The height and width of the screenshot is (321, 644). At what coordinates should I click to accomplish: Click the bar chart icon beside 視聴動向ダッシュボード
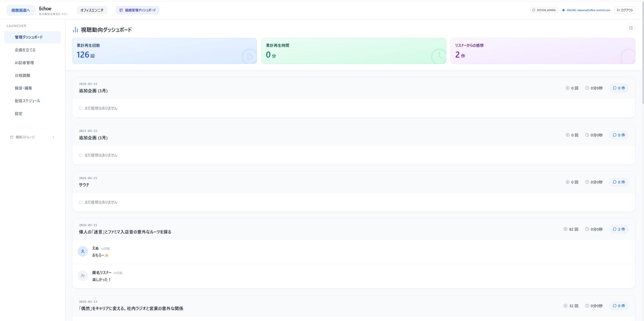(75, 30)
